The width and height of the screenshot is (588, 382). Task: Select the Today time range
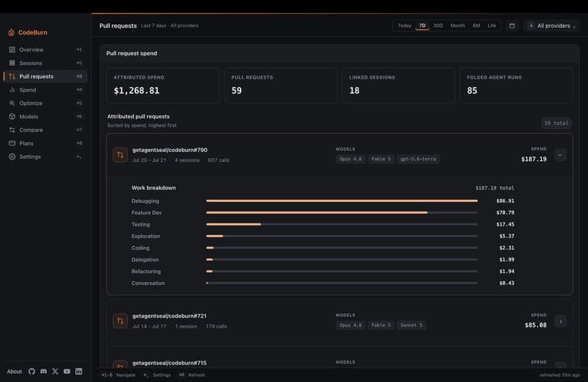click(405, 26)
